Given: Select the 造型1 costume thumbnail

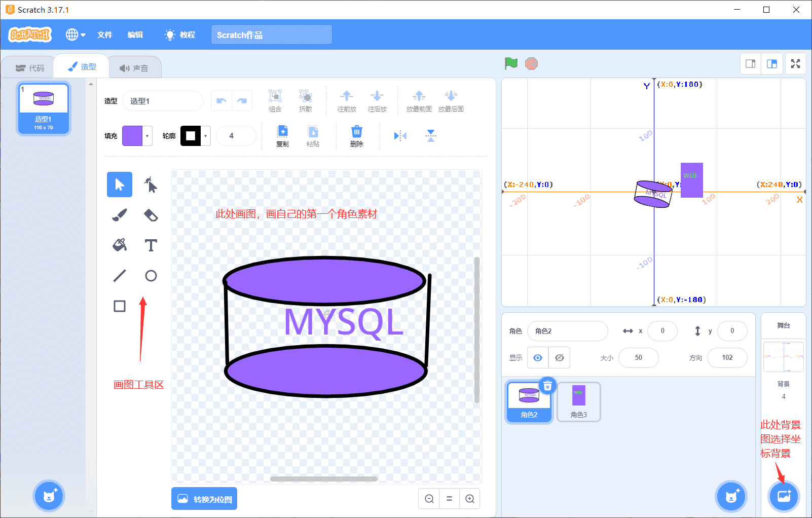Looking at the screenshot, I should (44, 109).
